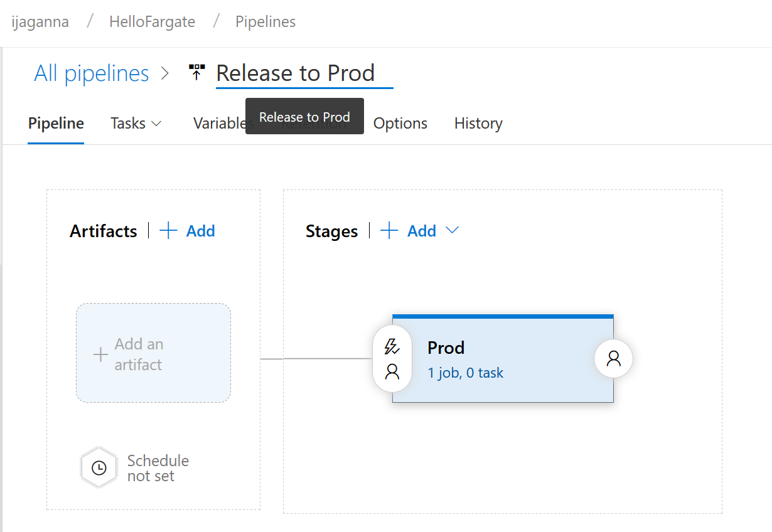Edit the Release to Prod pipeline name
This screenshot has height=532, width=772.
click(295, 73)
